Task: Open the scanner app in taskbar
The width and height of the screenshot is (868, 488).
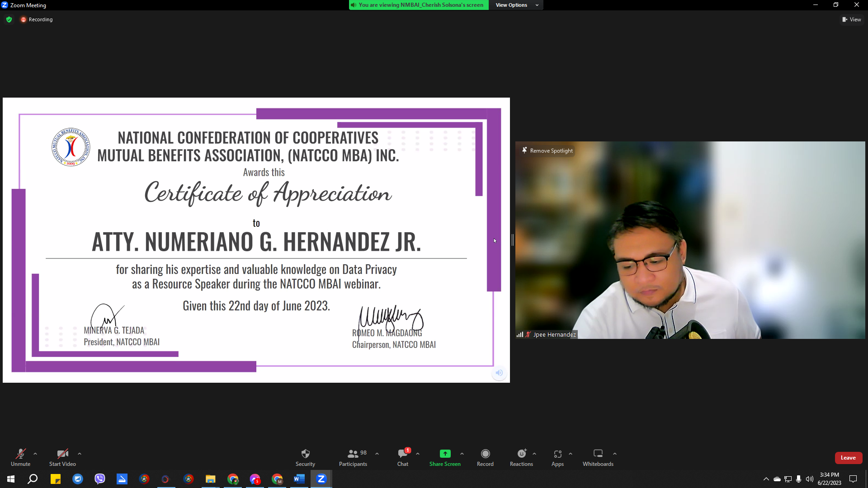Action: [122, 479]
